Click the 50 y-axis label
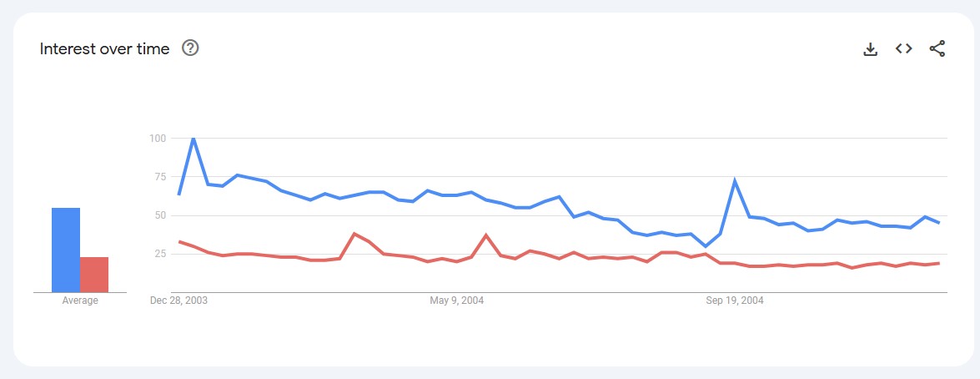980x379 pixels. (x=160, y=215)
